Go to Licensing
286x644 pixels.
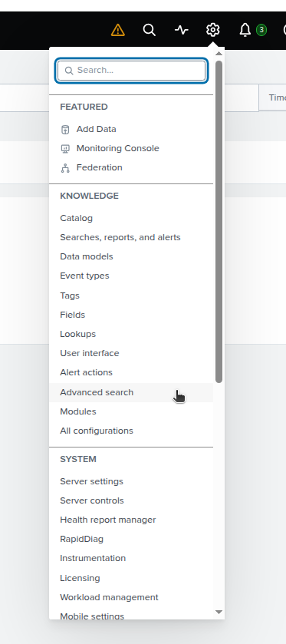click(80, 578)
